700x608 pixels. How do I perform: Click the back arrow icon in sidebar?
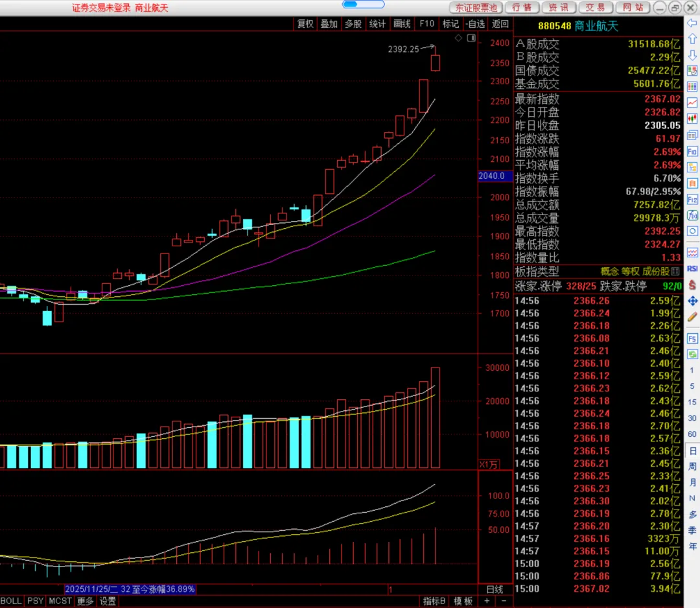[x=692, y=23]
